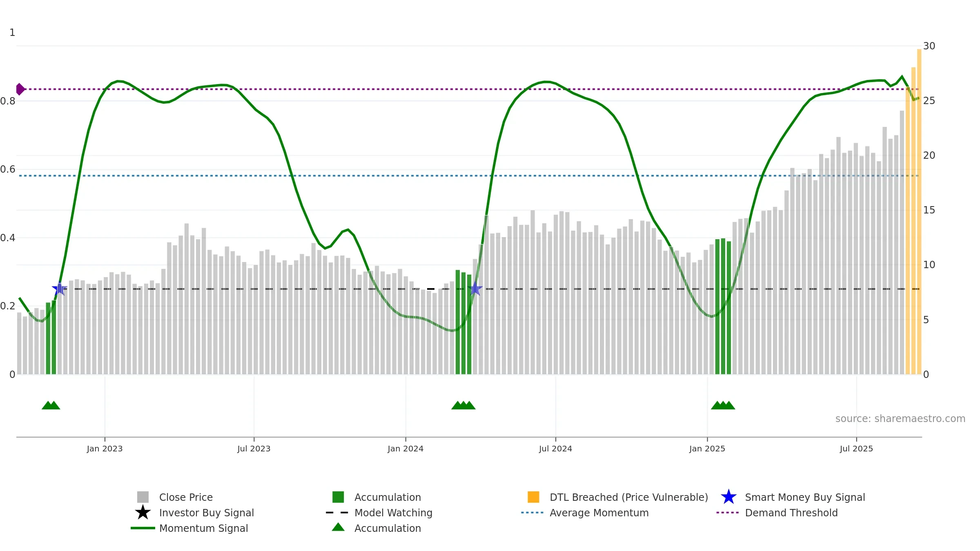Click the blue Smart Money star legend icon

point(728,497)
